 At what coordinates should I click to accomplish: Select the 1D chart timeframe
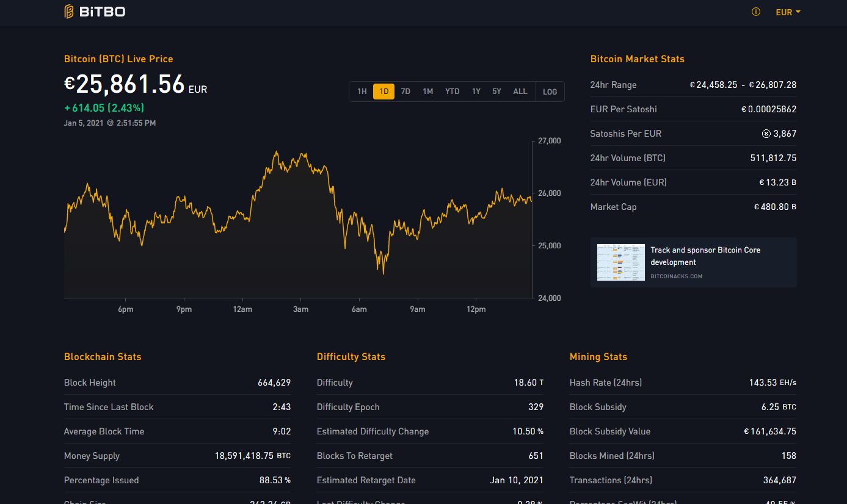pyautogui.click(x=384, y=92)
